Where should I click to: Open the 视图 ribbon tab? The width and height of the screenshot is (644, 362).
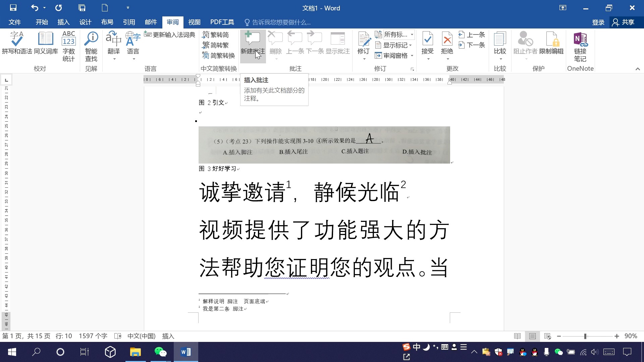(194, 22)
